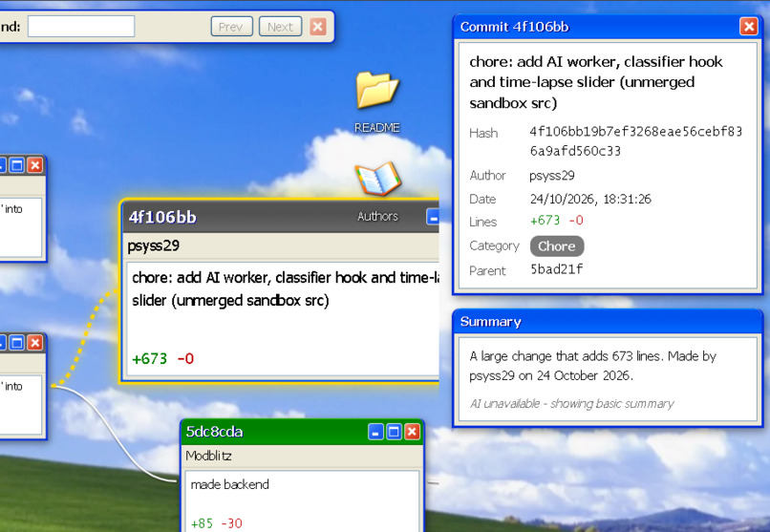Click 'AI unavailable - showing basic summary' note
This screenshot has height=532, width=770.
point(571,403)
